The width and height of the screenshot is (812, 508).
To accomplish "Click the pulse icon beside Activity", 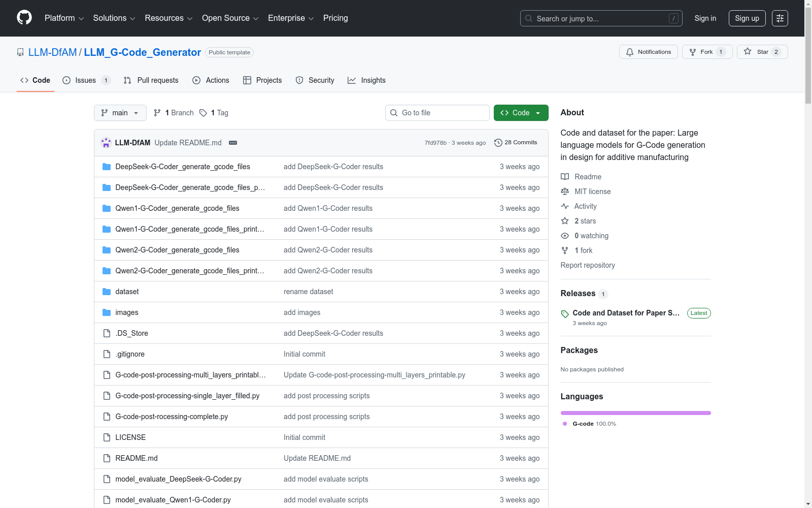I will (565, 206).
